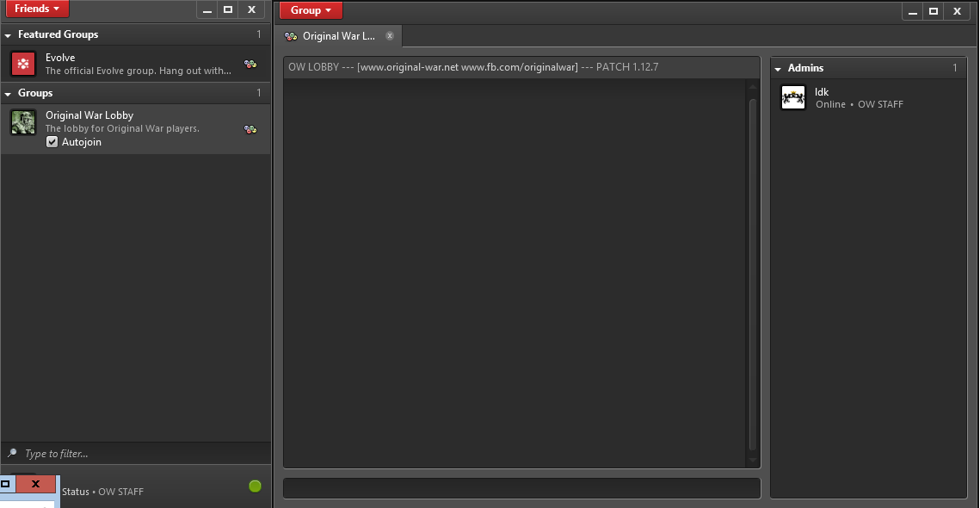Minimize the Group window

click(913, 11)
